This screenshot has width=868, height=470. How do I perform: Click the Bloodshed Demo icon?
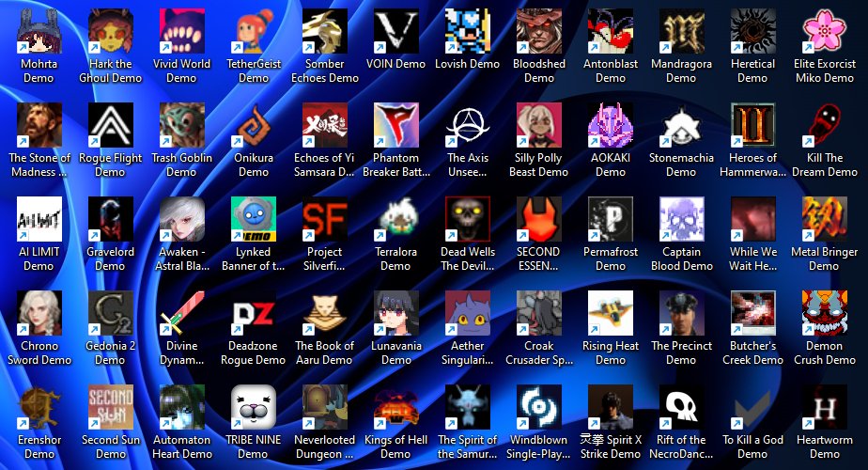click(539, 31)
